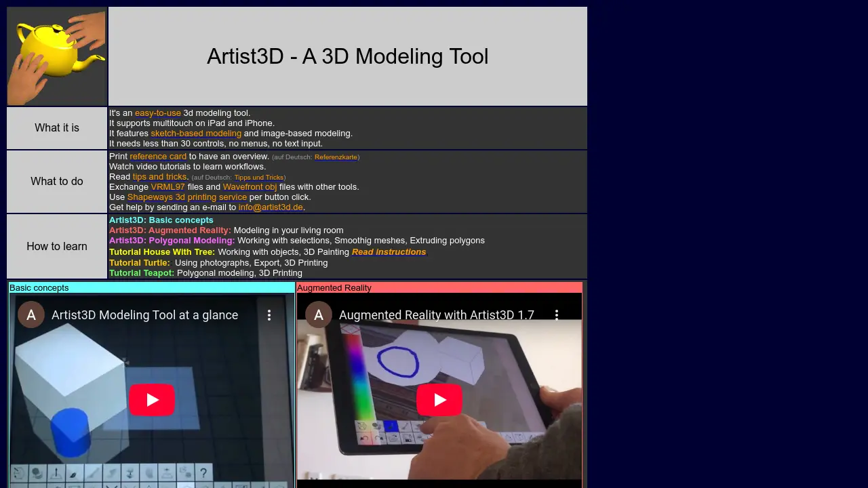The image size is (868, 488).
Task: Click Tutorial Teapot entry
Action: tap(142, 273)
